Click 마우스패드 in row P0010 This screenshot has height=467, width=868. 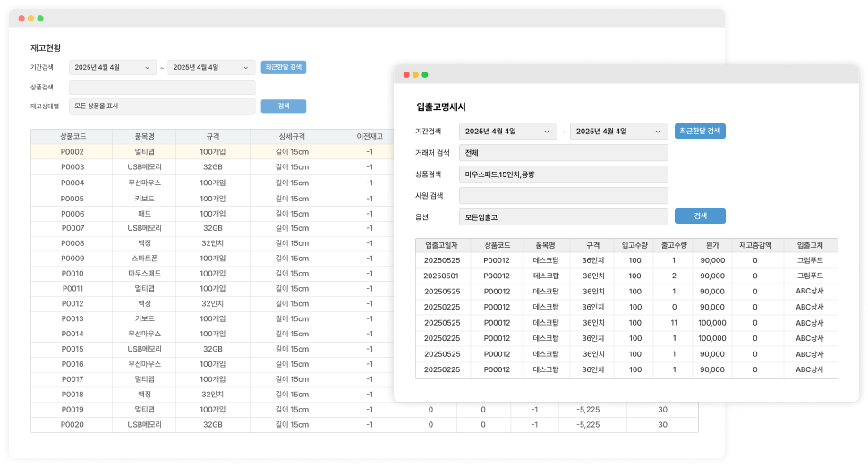(144, 274)
